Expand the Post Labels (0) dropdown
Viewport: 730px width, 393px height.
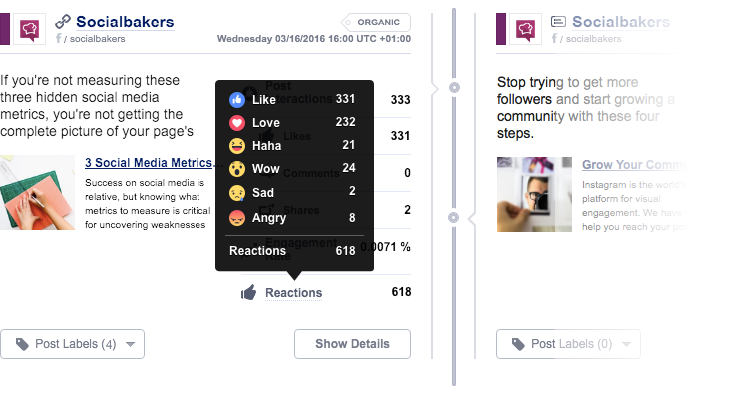[568, 344]
